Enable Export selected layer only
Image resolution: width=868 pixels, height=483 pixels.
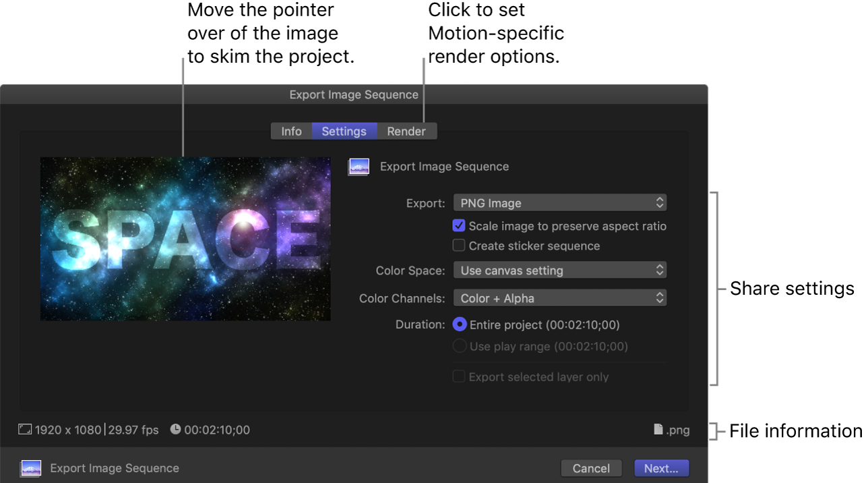[459, 376]
